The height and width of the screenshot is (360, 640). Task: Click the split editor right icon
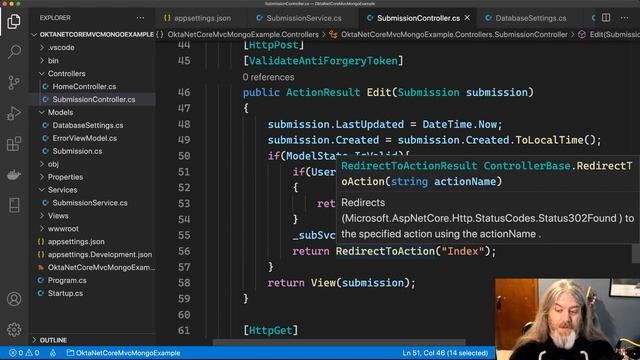606,18
